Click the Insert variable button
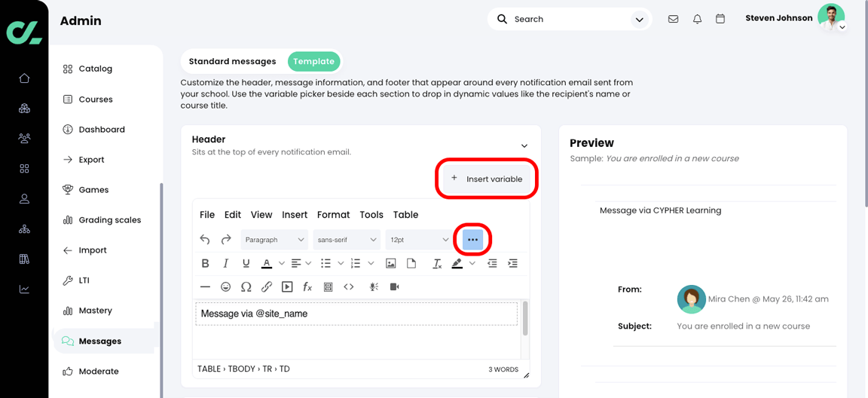This screenshot has width=868, height=398. [487, 179]
